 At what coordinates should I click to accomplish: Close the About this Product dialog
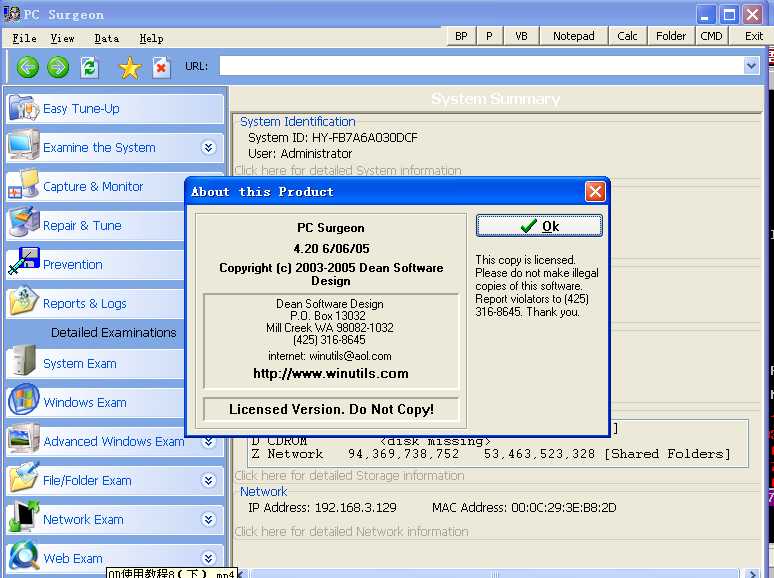coord(595,191)
